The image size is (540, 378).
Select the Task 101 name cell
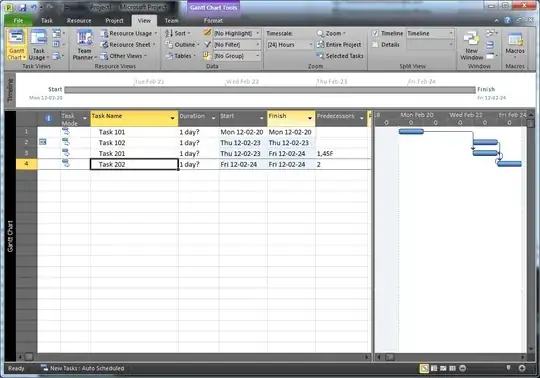point(134,132)
